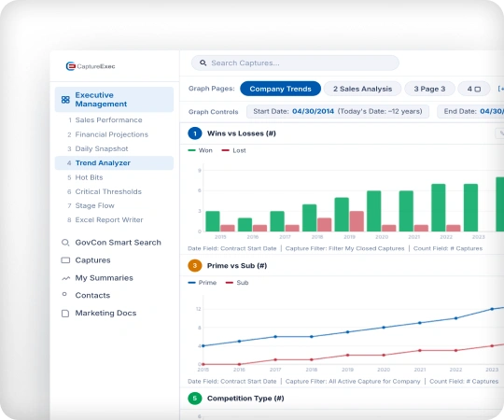Click the Prime vs Sub (#) title
This screenshot has height=420, width=504.
click(237, 266)
